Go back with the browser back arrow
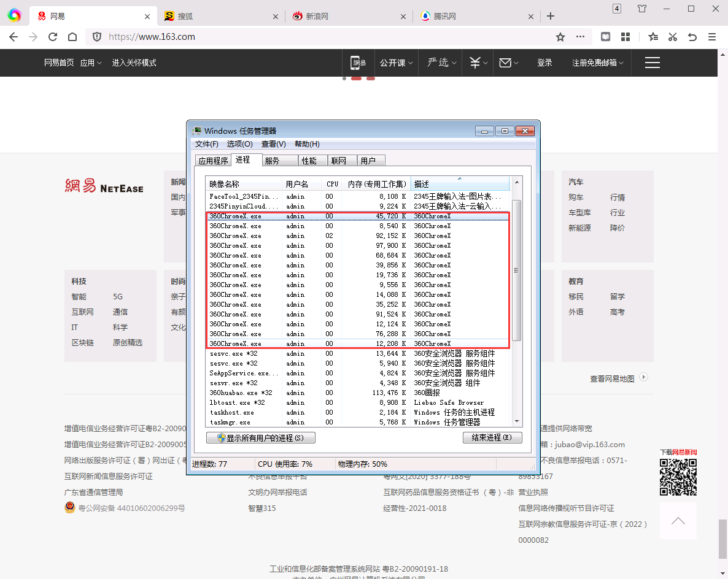The width and height of the screenshot is (728, 579). pyautogui.click(x=14, y=37)
